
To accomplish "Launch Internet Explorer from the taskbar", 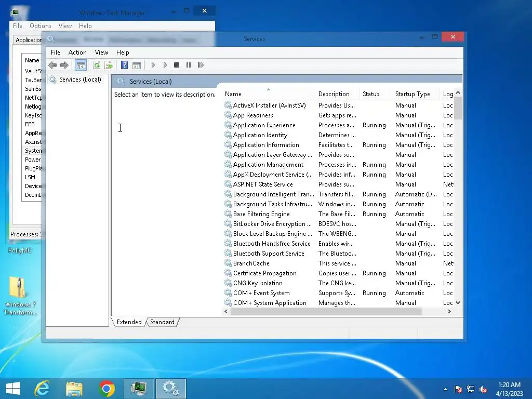I will (x=42, y=389).
